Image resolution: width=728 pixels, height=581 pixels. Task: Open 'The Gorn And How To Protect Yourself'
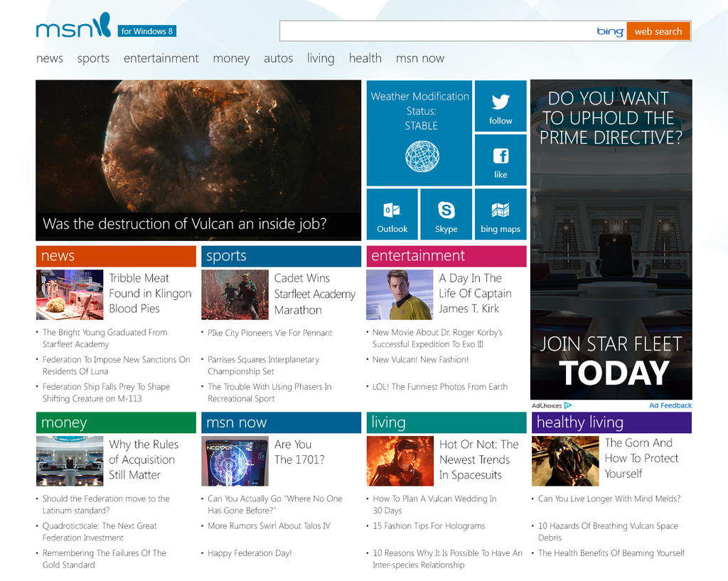click(641, 459)
